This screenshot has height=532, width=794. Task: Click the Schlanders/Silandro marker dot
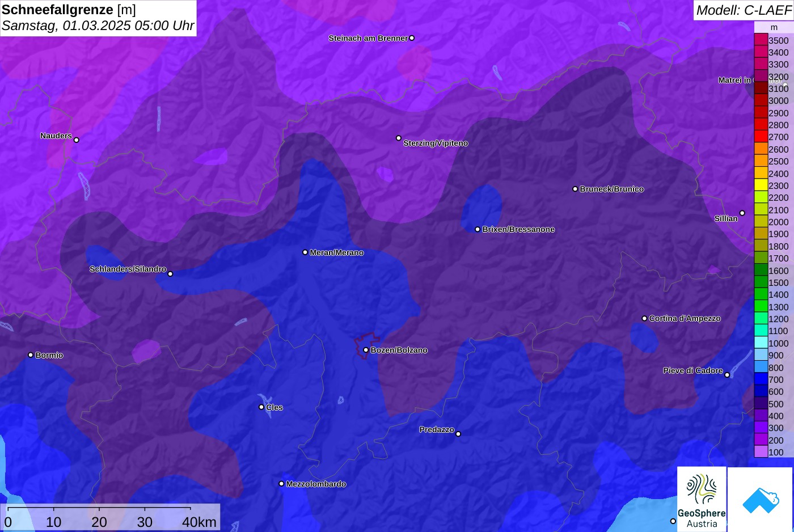click(170, 273)
